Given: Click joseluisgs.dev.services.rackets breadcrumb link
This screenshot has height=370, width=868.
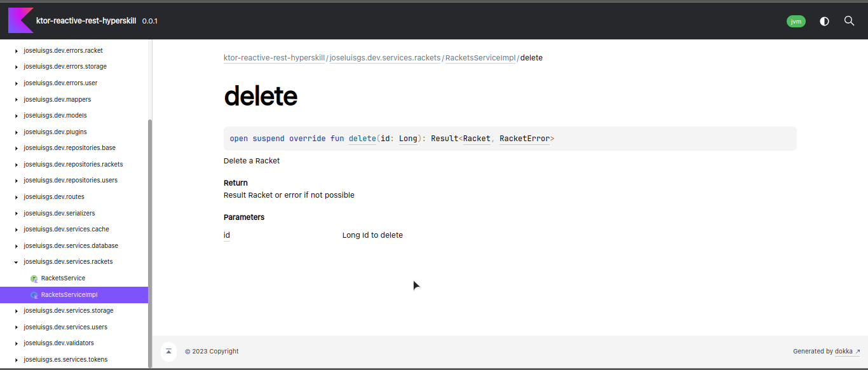Looking at the screenshot, I should [385, 58].
